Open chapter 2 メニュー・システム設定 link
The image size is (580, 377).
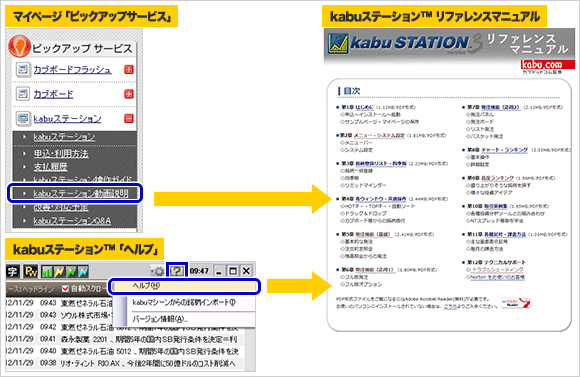[x=379, y=135]
